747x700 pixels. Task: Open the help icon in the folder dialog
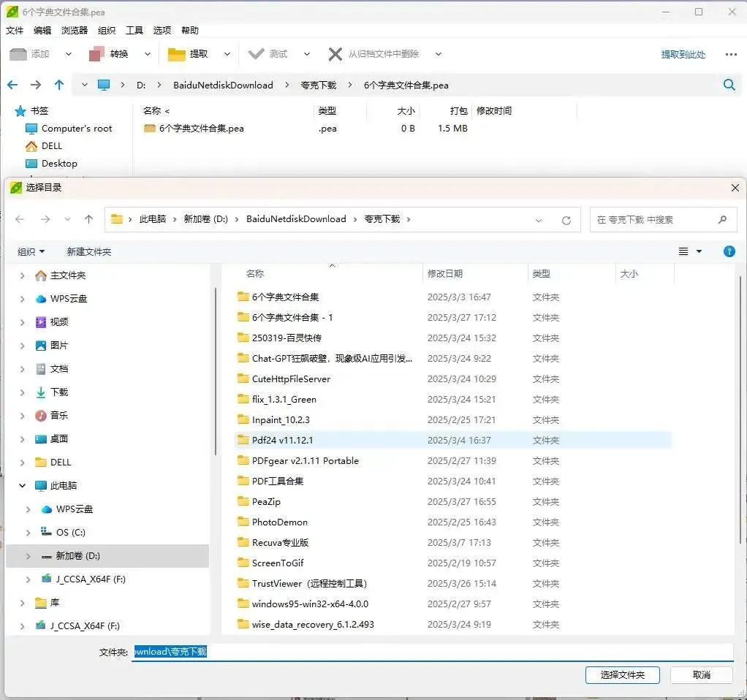[x=729, y=251]
